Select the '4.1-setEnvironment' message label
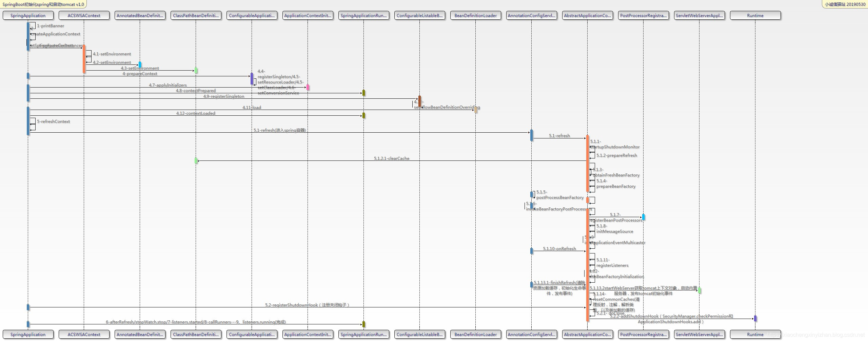The image size is (868, 341). pos(112,54)
